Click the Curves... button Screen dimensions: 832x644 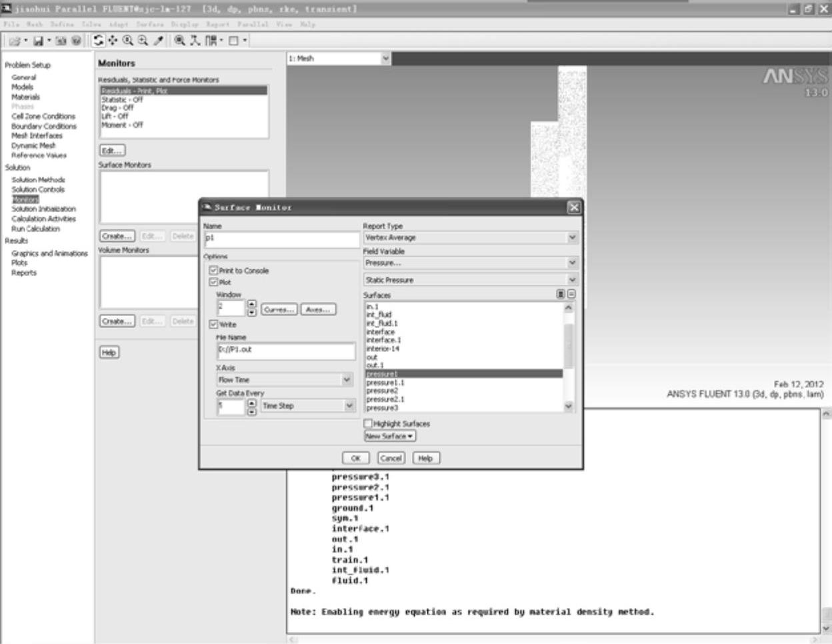pyautogui.click(x=279, y=309)
